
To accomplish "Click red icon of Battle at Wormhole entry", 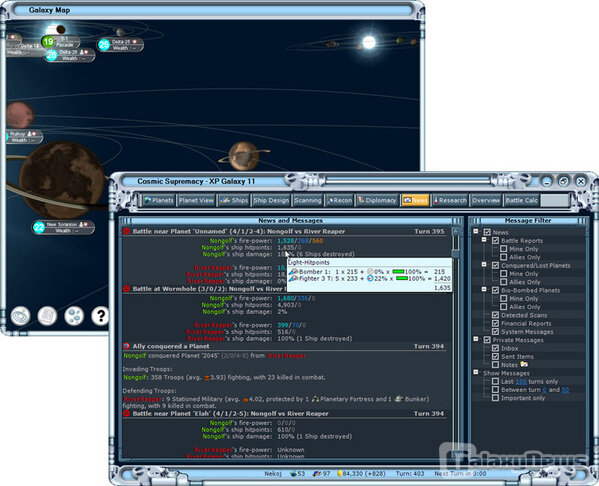I will 126,289.
